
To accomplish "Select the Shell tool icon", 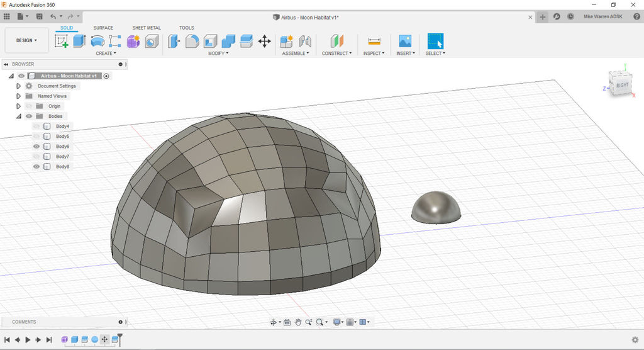I will pyautogui.click(x=211, y=42).
